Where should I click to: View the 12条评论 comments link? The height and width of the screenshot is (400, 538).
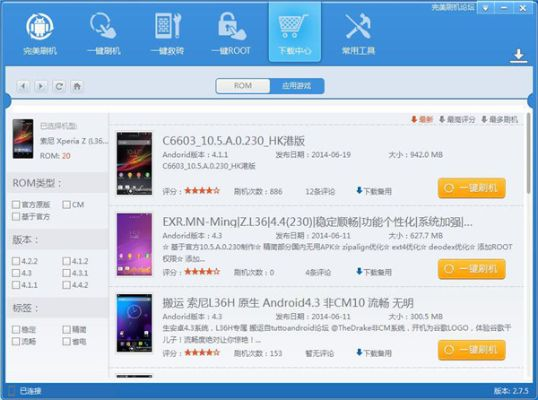pos(320,191)
